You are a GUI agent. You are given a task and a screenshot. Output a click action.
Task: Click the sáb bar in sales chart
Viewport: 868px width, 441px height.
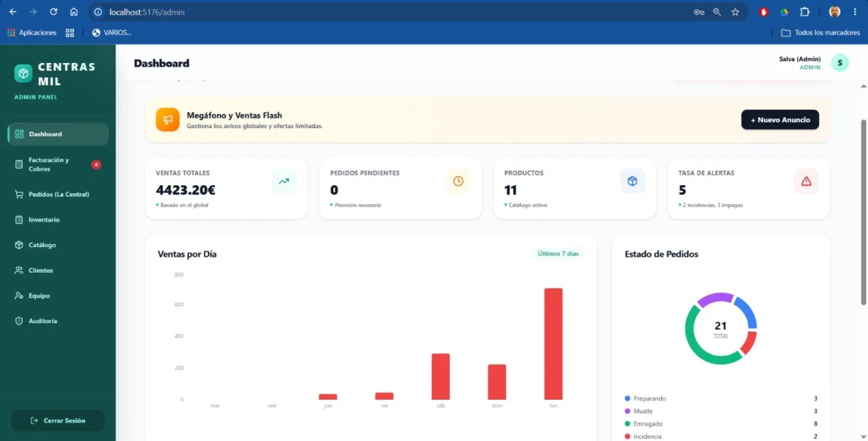pyautogui.click(x=441, y=376)
